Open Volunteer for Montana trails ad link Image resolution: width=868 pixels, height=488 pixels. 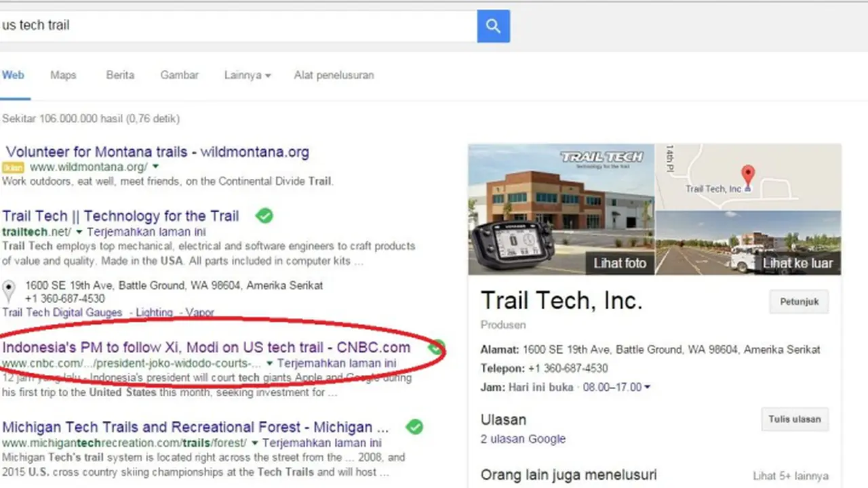[157, 152]
